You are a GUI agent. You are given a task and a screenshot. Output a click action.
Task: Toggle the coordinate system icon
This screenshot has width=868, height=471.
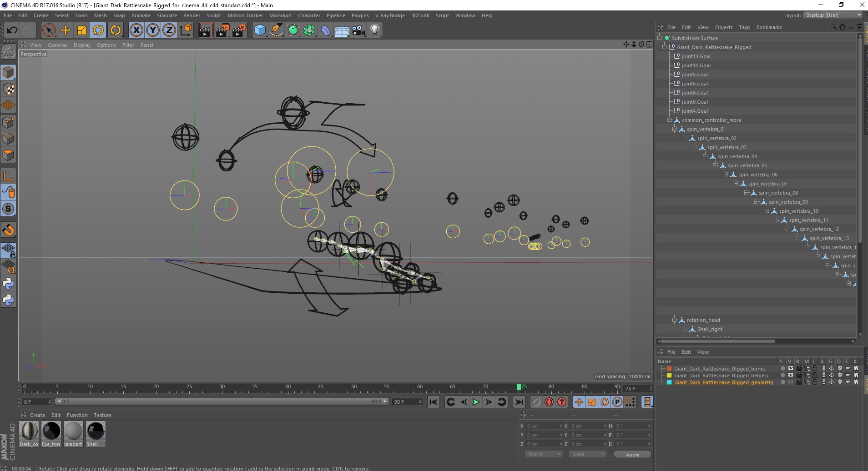(x=186, y=30)
